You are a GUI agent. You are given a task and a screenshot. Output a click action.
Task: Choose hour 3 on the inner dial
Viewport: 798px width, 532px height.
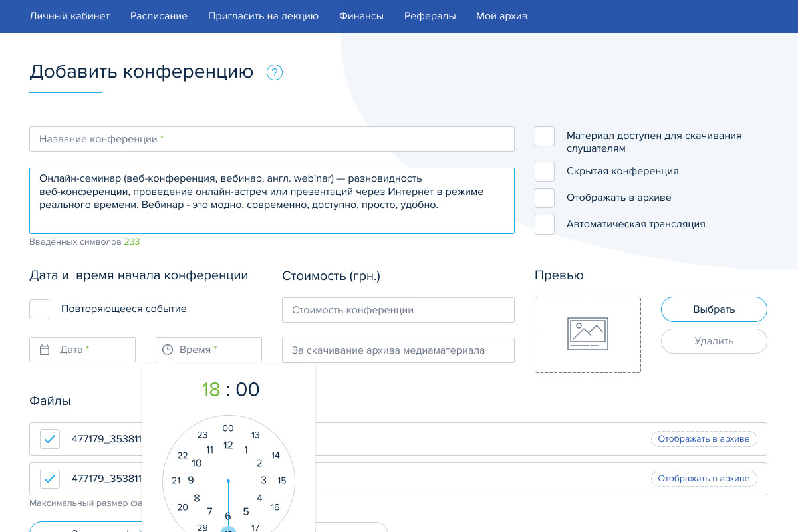263,480
